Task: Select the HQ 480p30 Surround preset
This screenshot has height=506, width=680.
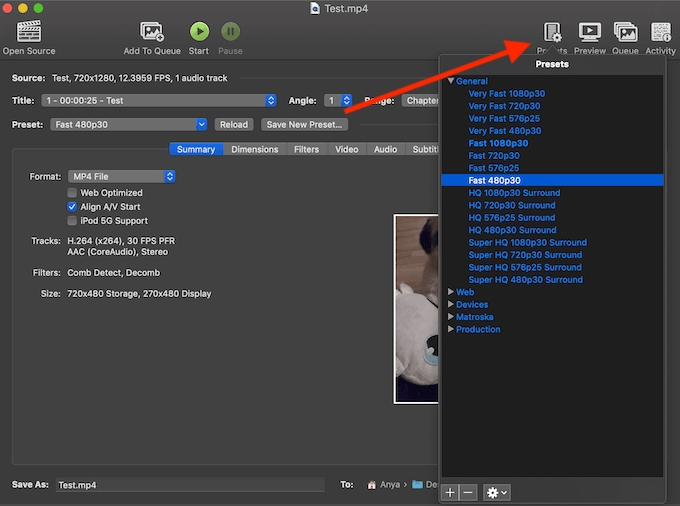Action: pyautogui.click(x=512, y=230)
